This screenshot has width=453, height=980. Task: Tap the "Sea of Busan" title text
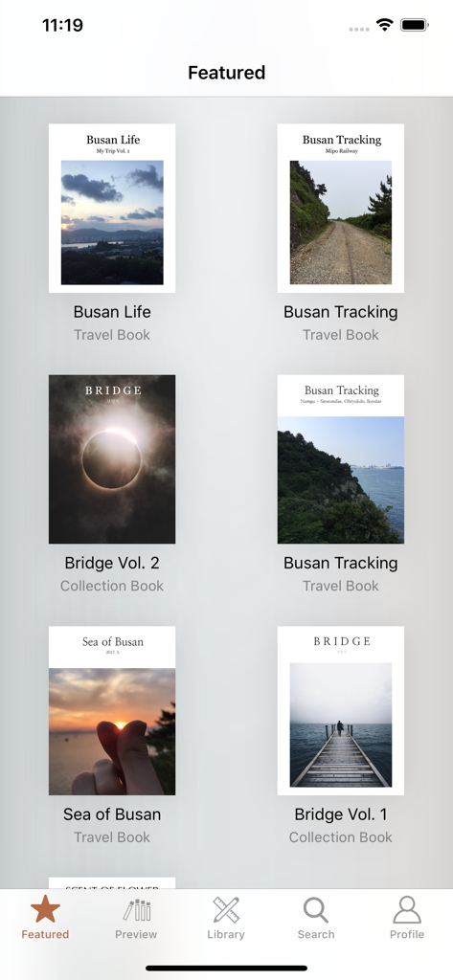pos(112,814)
